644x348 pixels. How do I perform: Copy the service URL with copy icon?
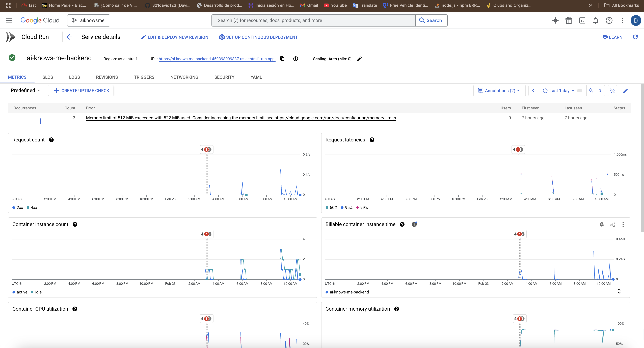[x=282, y=59]
